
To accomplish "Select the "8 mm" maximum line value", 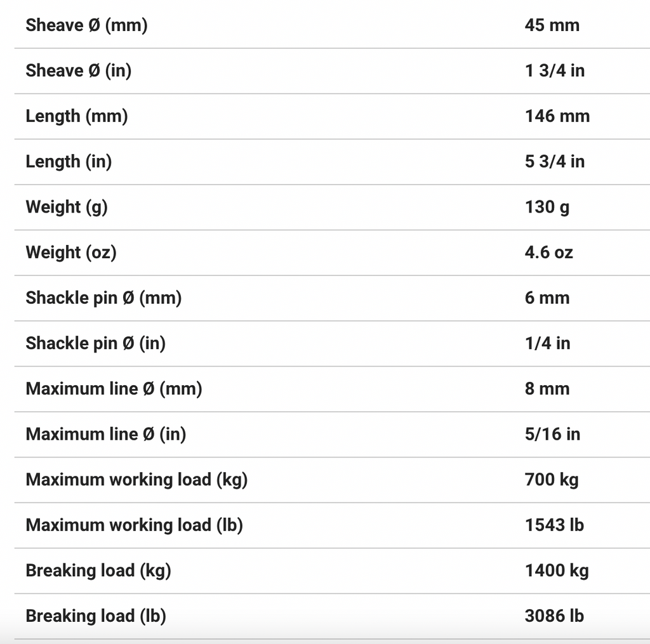I will [547, 389].
